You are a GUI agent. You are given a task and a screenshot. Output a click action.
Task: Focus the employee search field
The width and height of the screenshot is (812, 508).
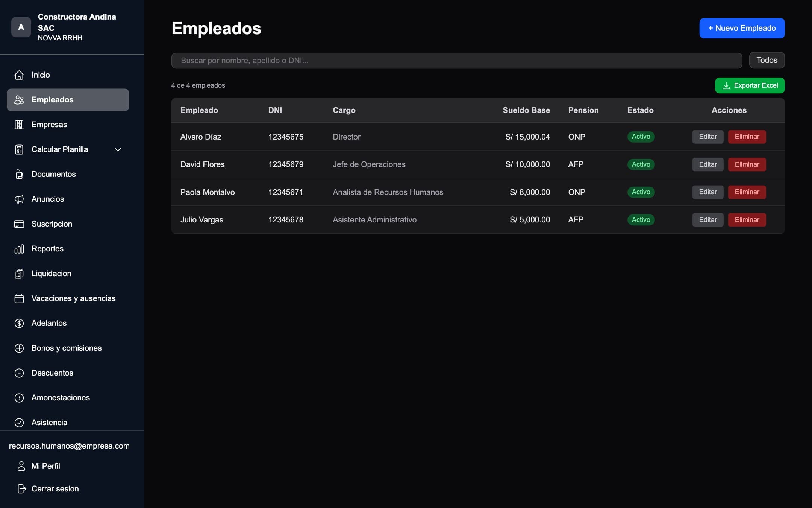(457, 61)
